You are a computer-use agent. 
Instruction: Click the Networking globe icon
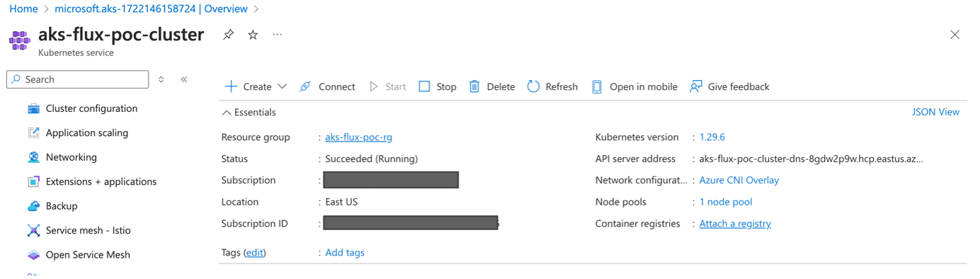33,157
